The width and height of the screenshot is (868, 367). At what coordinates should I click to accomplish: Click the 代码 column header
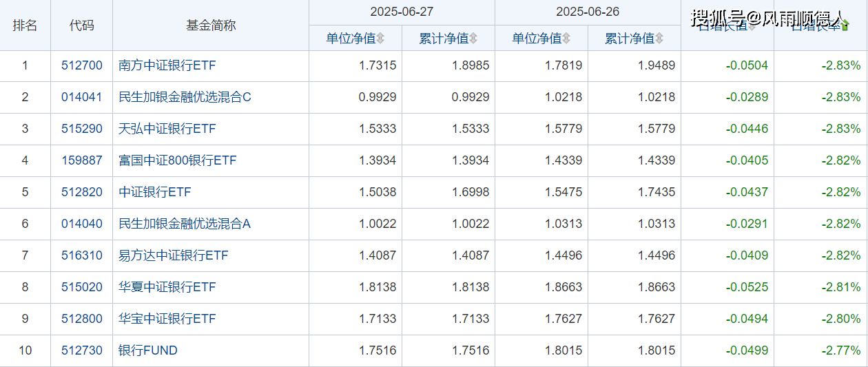pyautogui.click(x=81, y=25)
